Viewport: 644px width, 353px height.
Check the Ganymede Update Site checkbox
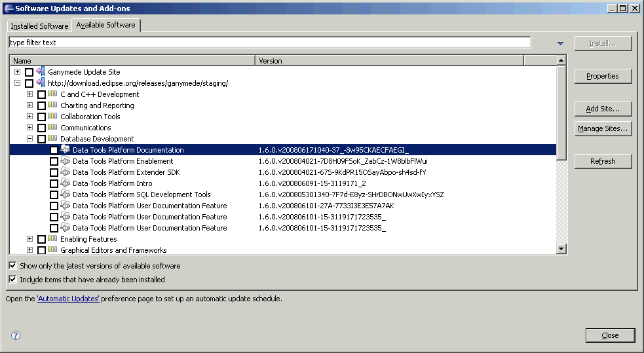click(x=29, y=72)
